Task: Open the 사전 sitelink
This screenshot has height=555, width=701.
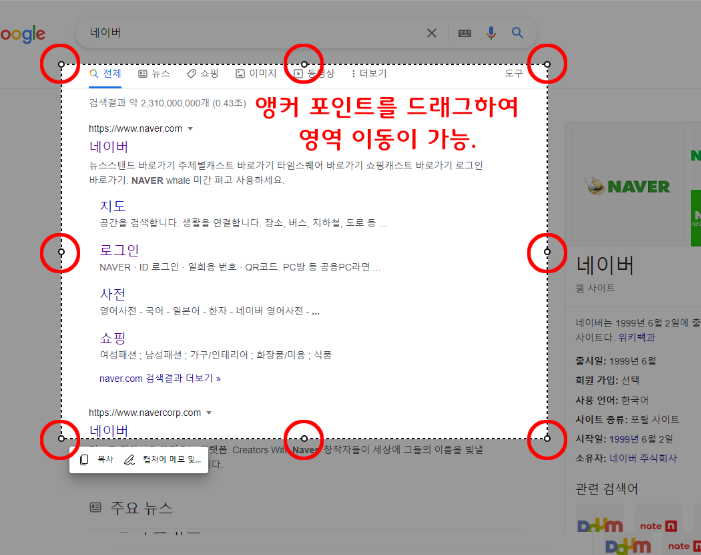Action: click(x=113, y=294)
